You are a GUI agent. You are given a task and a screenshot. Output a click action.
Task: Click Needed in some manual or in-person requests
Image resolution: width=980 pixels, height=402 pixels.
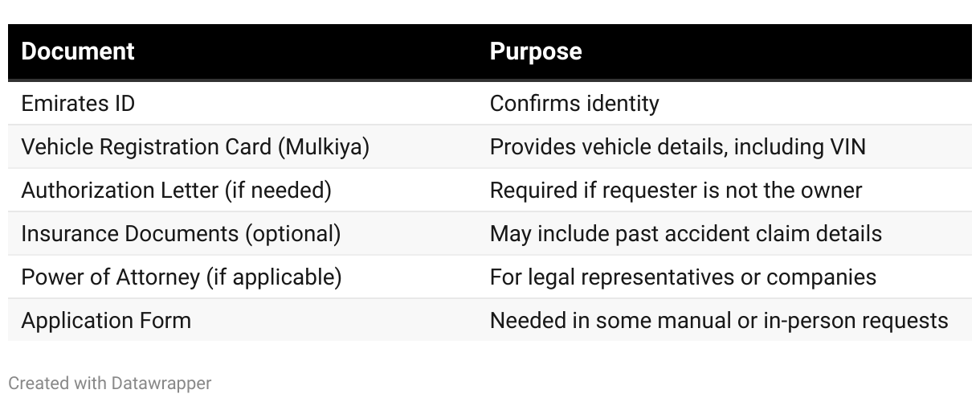point(719,321)
